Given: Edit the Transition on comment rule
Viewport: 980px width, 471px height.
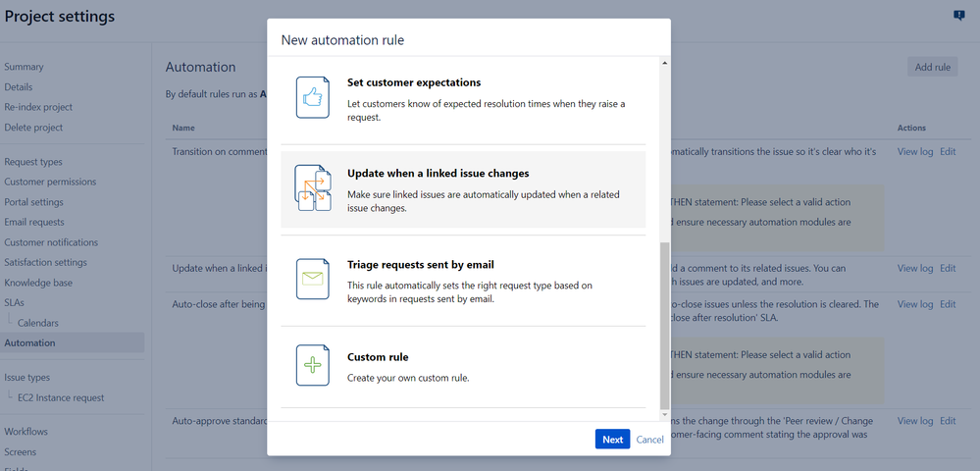Looking at the screenshot, I should click(x=948, y=151).
